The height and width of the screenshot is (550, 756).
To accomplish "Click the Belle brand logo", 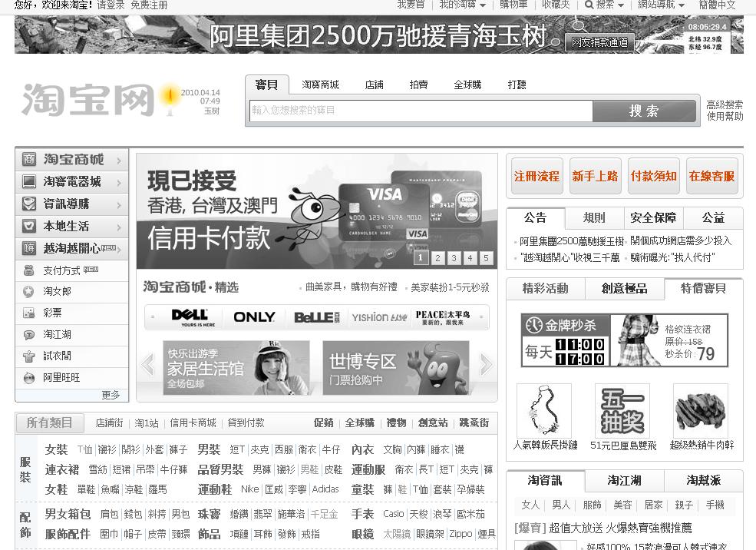I will [316, 317].
